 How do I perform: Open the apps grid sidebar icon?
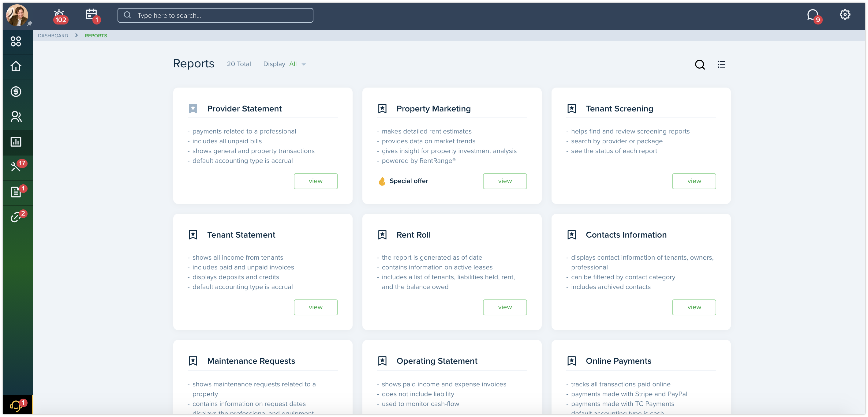[16, 41]
